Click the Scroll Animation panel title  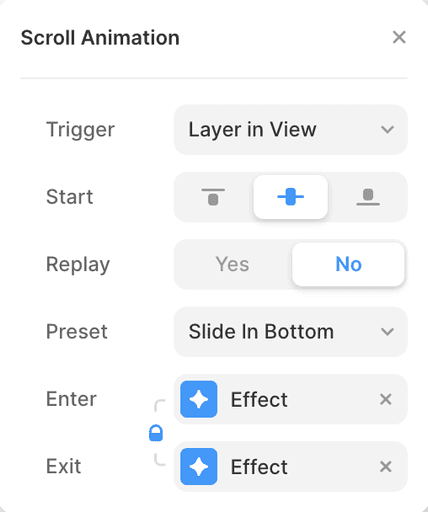pyautogui.click(x=100, y=37)
